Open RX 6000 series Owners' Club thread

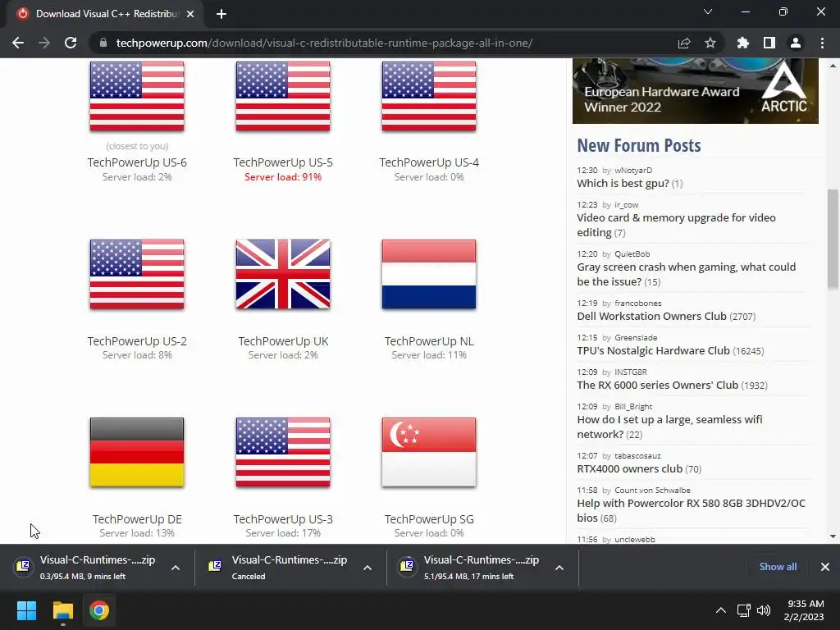(x=657, y=385)
